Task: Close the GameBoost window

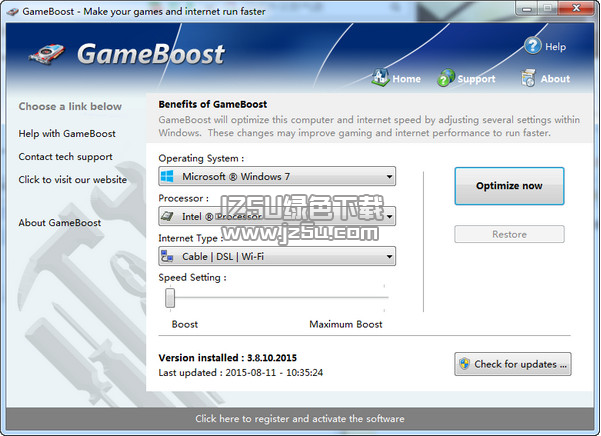Action: tap(576, 8)
